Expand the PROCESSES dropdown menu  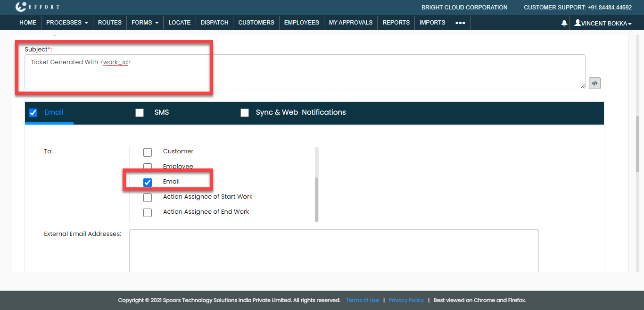(67, 23)
